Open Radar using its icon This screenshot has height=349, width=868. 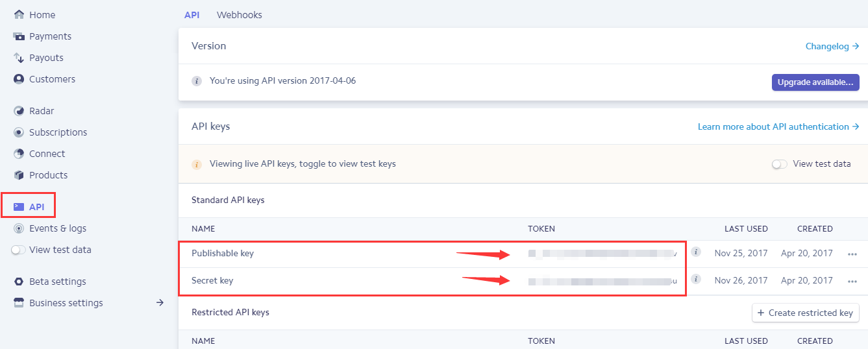point(19,111)
